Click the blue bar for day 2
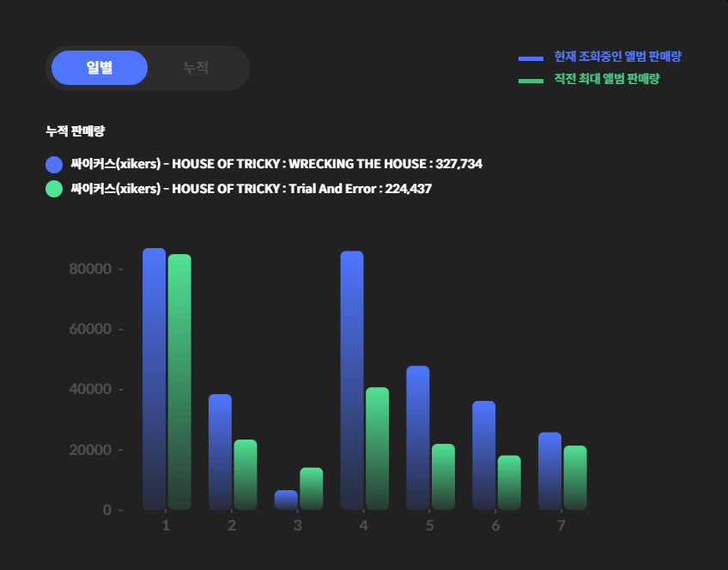The height and width of the screenshot is (570, 728). click(220, 452)
